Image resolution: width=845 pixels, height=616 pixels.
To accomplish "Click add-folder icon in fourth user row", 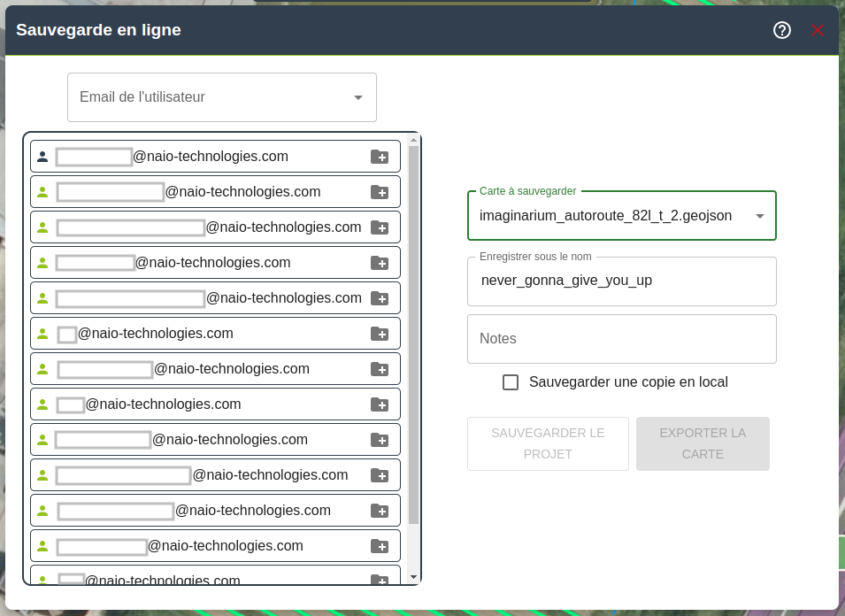I will tap(379, 263).
